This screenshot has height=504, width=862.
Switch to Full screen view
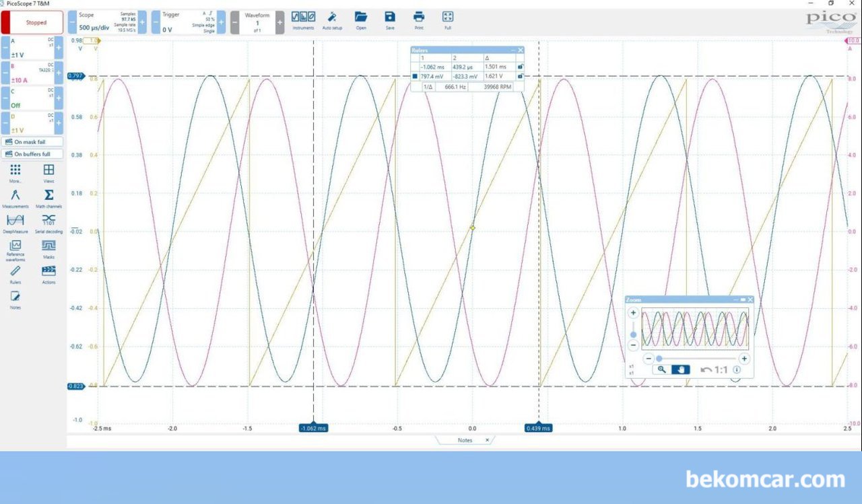[448, 20]
